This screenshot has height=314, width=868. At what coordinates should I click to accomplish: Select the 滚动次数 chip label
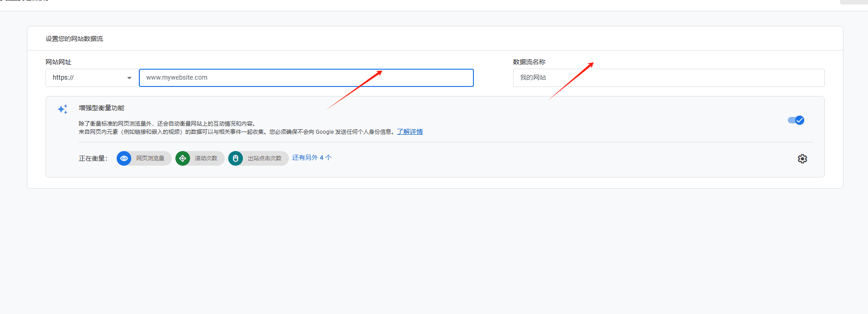click(x=206, y=158)
